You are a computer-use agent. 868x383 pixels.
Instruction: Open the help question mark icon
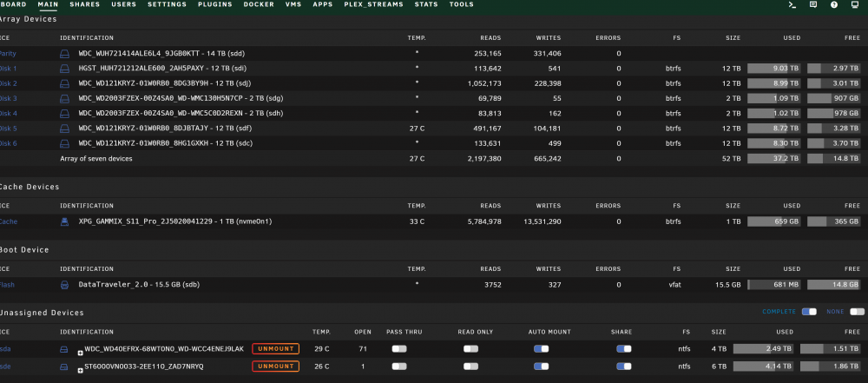coord(833,4)
